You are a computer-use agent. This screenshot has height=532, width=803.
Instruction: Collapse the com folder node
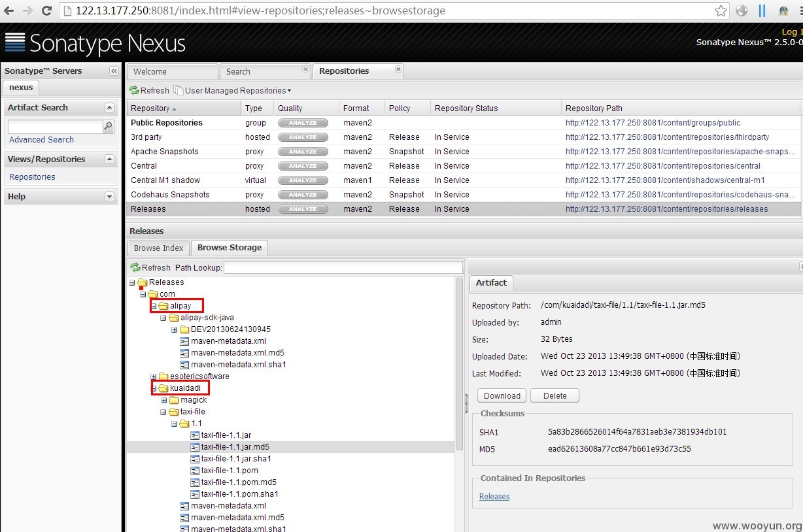143,294
